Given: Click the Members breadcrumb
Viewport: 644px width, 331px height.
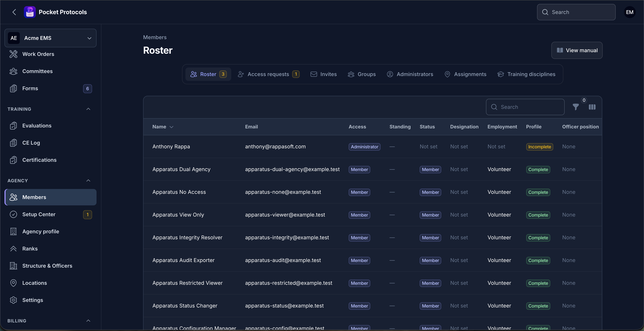Looking at the screenshot, I should point(155,37).
